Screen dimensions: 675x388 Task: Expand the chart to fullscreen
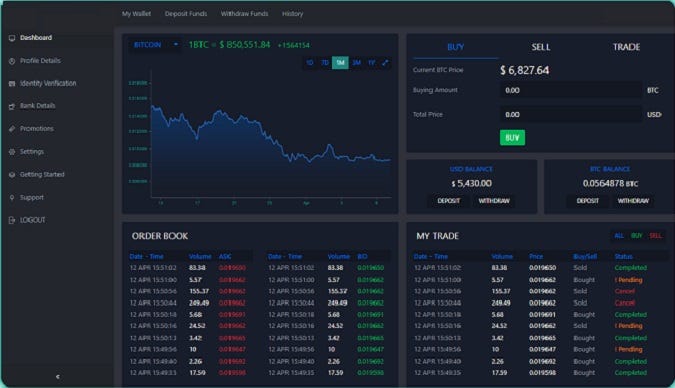point(385,63)
